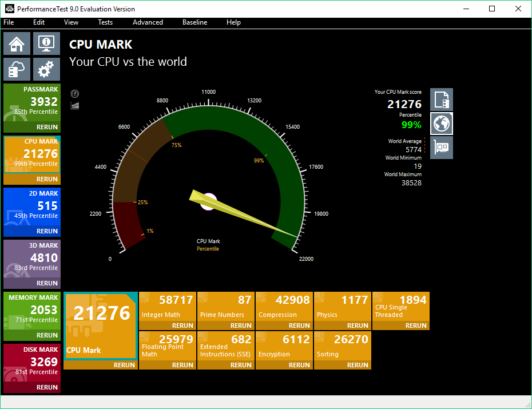Select the world globe comparison icon

[442, 124]
